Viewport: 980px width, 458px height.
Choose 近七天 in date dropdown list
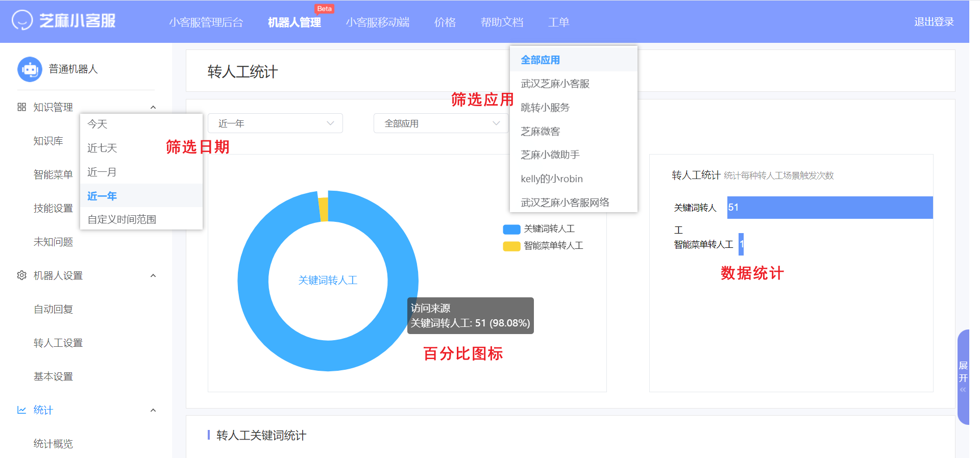coord(141,148)
